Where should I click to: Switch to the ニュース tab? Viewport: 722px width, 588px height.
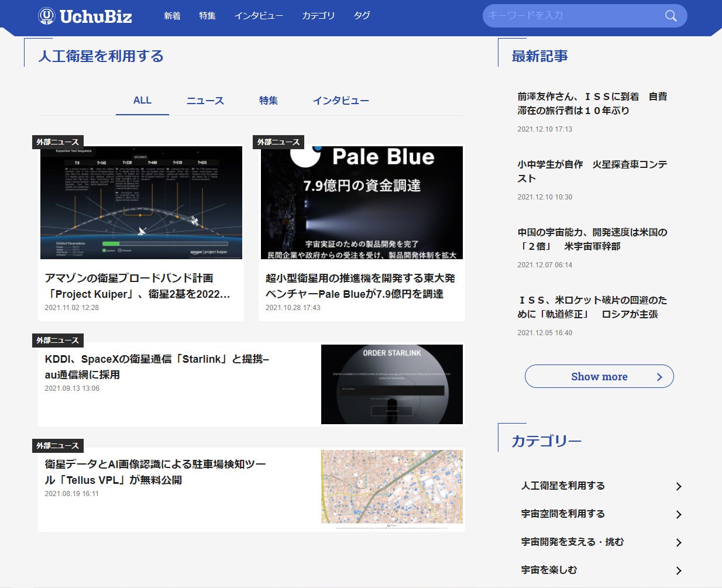pos(205,101)
